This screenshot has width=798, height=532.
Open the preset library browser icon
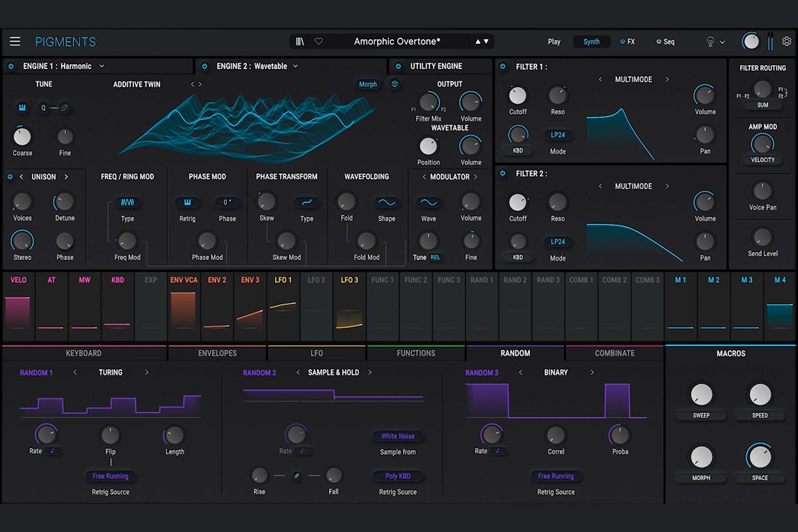(301, 41)
